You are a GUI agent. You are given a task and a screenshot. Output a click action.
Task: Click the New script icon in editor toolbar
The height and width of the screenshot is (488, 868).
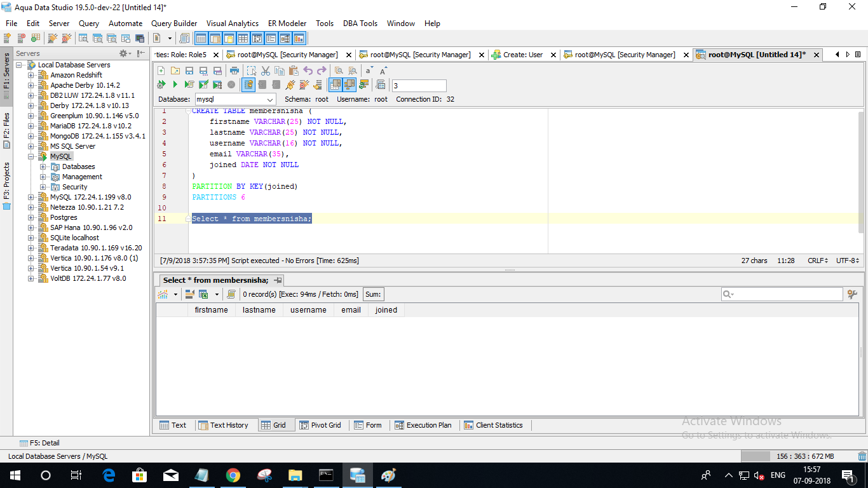pos(161,71)
